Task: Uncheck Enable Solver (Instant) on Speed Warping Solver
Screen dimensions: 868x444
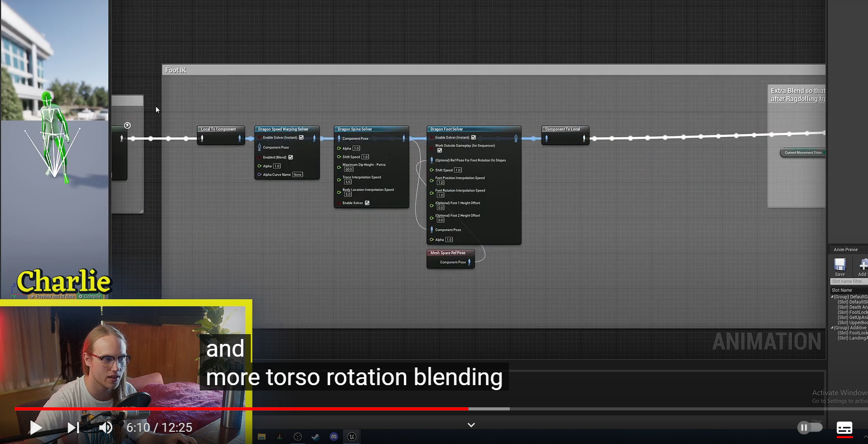Action: pyautogui.click(x=301, y=137)
